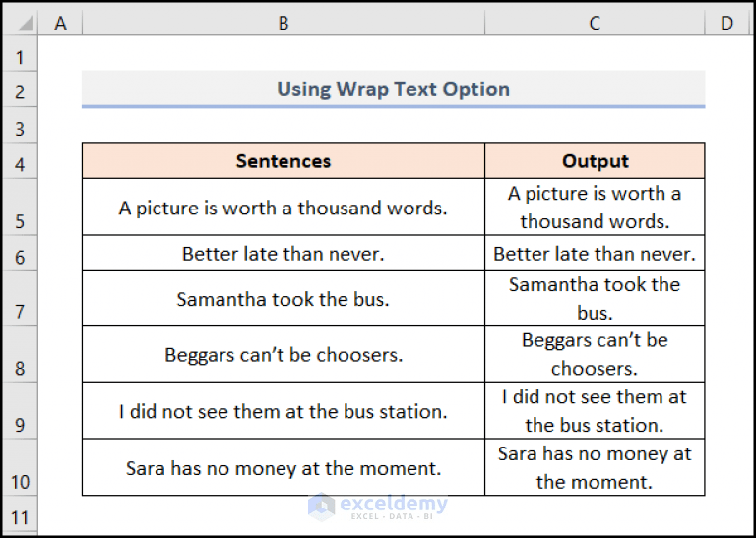Select Output cell 'Better late than never.'
The image size is (756, 538).
point(595,254)
